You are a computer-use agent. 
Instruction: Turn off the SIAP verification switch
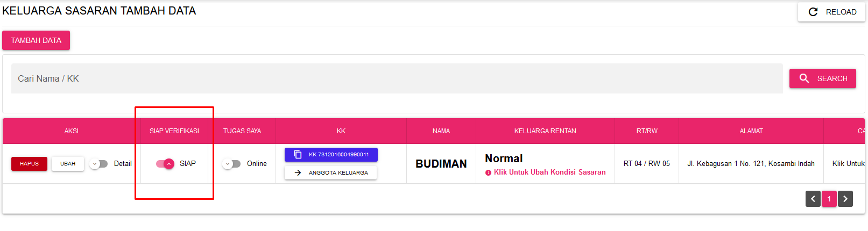click(x=165, y=164)
